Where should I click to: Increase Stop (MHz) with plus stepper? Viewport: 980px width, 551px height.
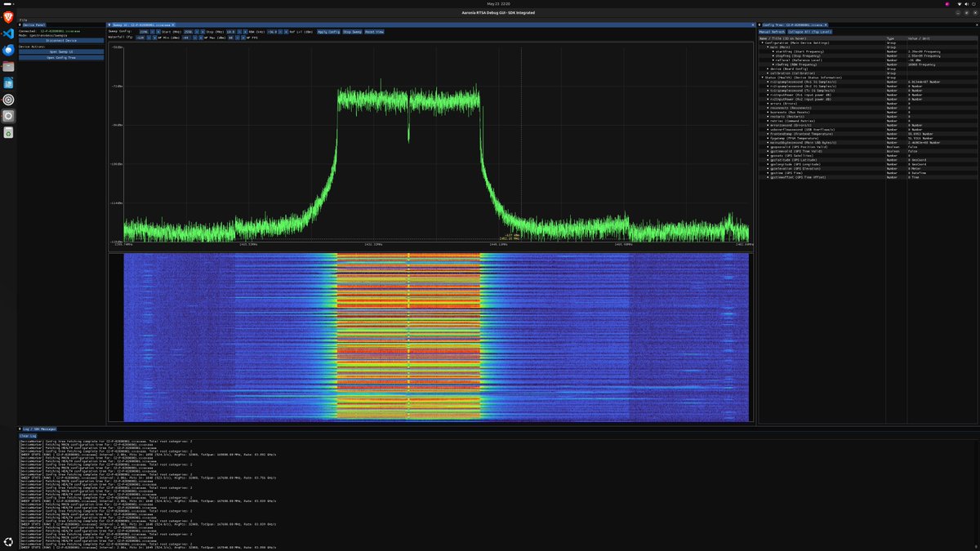click(203, 32)
